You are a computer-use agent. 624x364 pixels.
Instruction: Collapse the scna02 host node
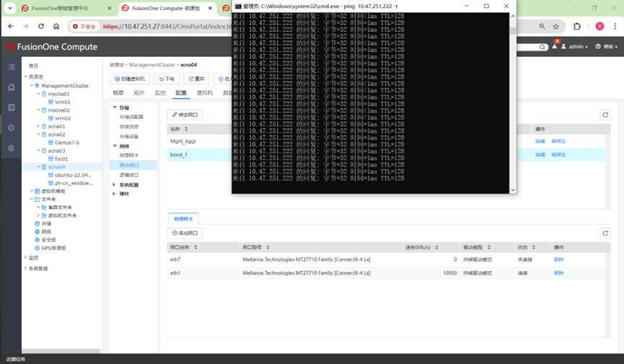pyautogui.click(x=38, y=135)
